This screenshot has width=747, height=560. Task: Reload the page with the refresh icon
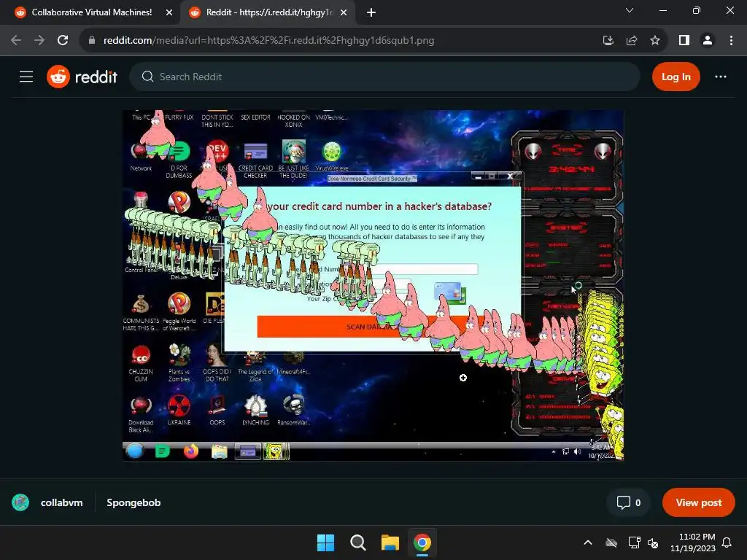[63, 41]
